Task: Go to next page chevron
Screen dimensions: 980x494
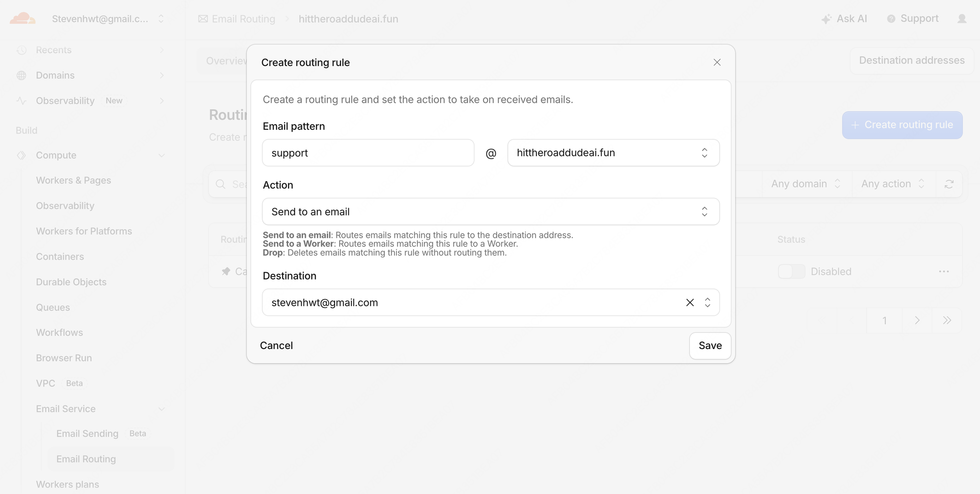Action: (917, 320)
